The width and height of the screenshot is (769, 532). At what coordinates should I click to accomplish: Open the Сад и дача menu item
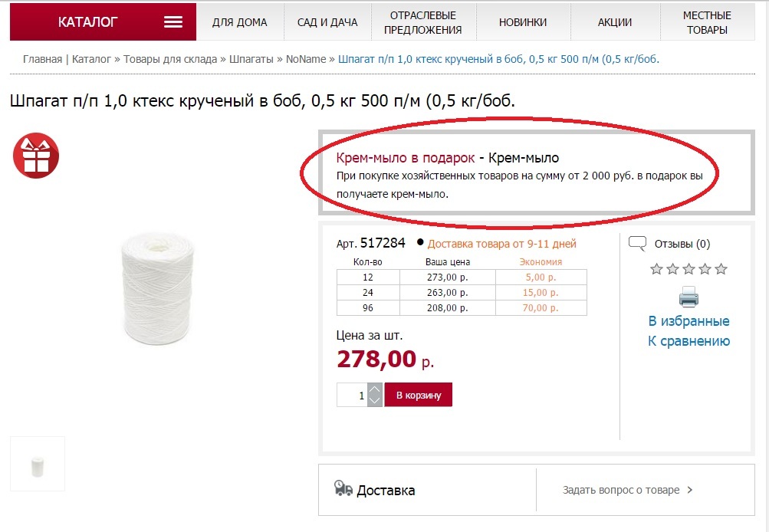coord(327,22)
